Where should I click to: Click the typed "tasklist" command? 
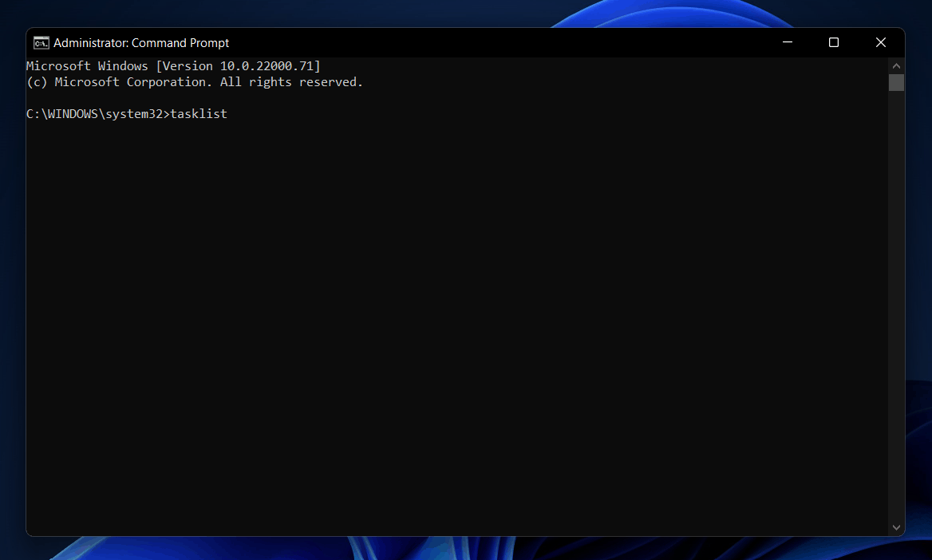pos(199,114)
